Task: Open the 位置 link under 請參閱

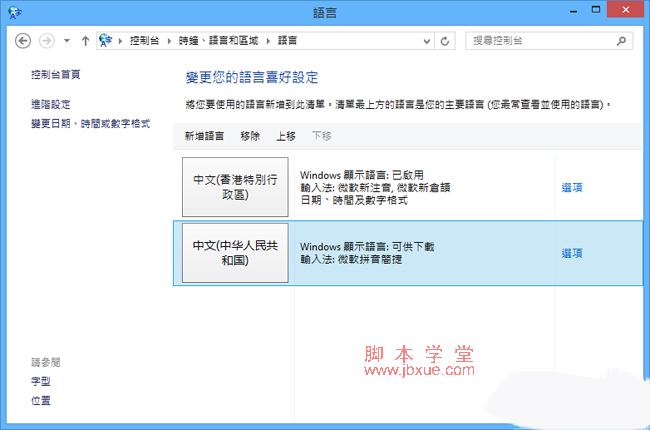Action: 41,401
